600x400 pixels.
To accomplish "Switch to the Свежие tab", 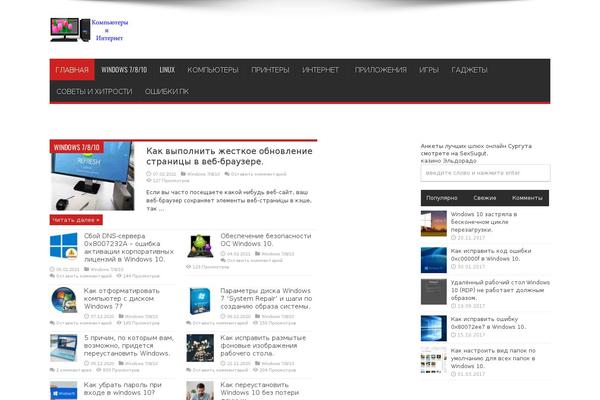I will pos(484,198).
